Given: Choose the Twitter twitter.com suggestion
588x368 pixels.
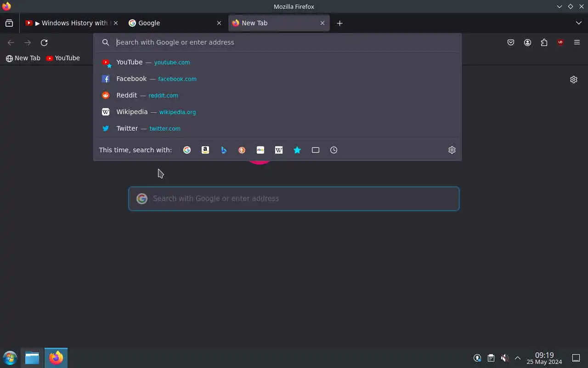Looking at the screenshot, I should point(277,128).
